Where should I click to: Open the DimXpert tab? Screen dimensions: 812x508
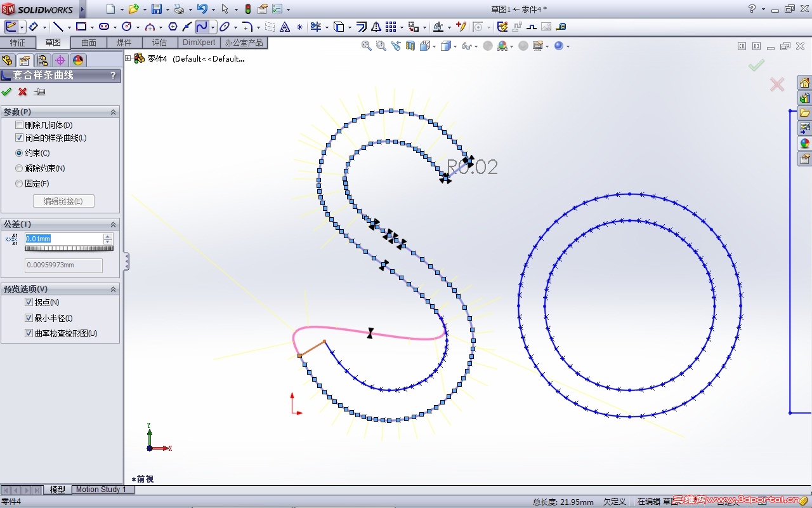(199, 43)
